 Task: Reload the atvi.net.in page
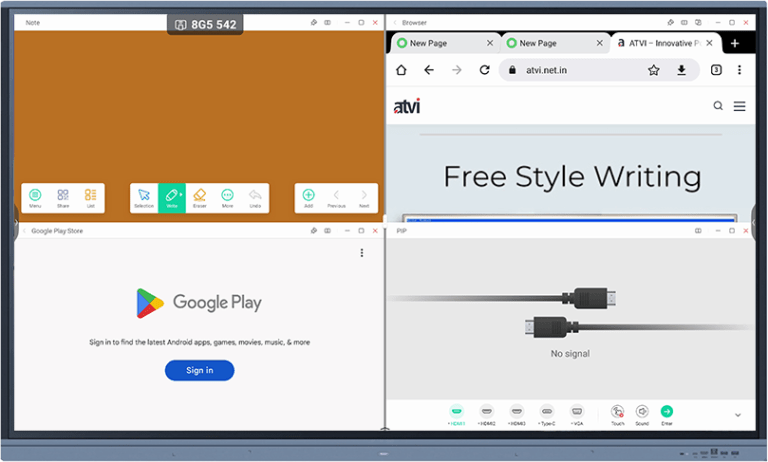[484, 70]
